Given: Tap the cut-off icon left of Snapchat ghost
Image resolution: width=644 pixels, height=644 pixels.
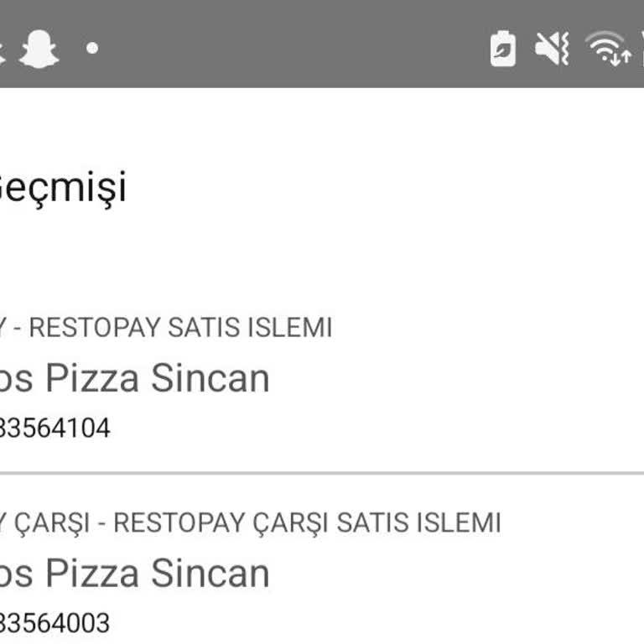Looking at the screenshot, I should (x=3, y=48).
